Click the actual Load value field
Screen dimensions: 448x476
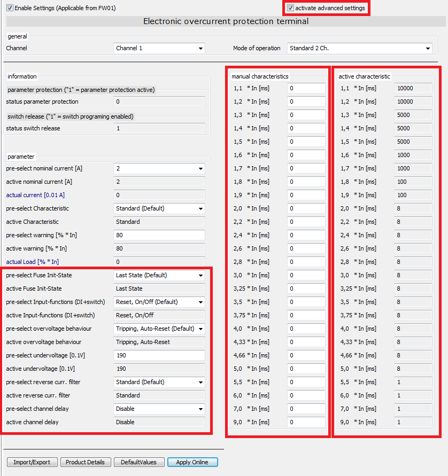(x=159, y=262)
